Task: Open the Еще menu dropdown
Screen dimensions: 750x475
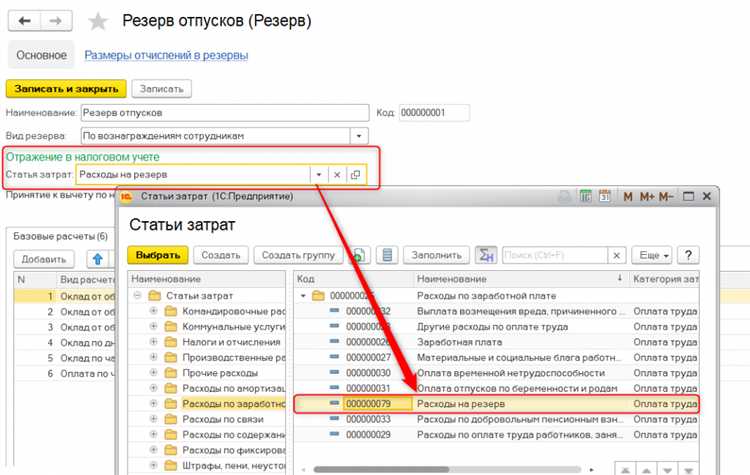Action: pos(651,255)
